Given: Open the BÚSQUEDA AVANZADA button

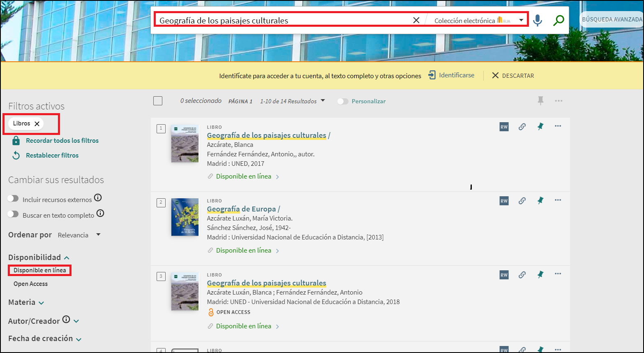Looking at the screenshot, I should tap(612, 19).
